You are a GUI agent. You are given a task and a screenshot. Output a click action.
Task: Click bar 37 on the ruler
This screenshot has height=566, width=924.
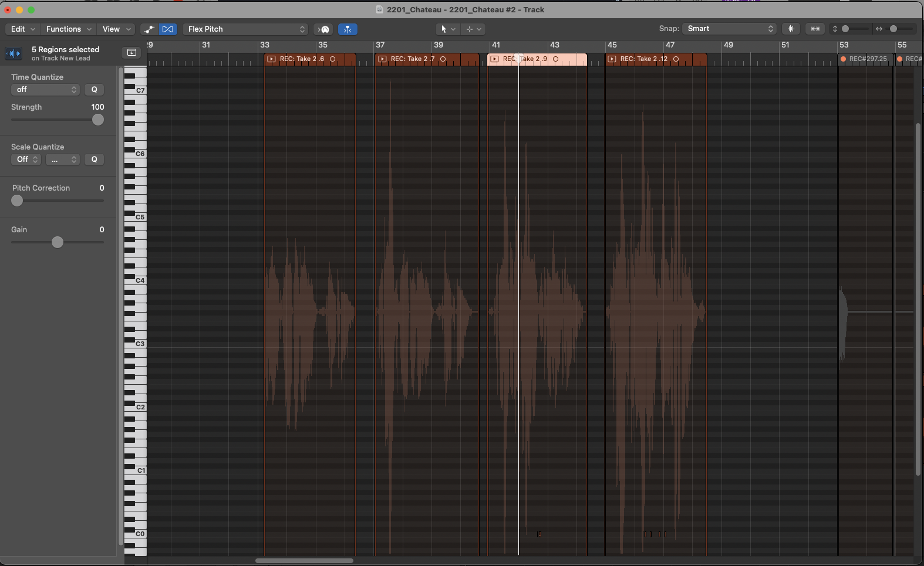coord(380,45)
